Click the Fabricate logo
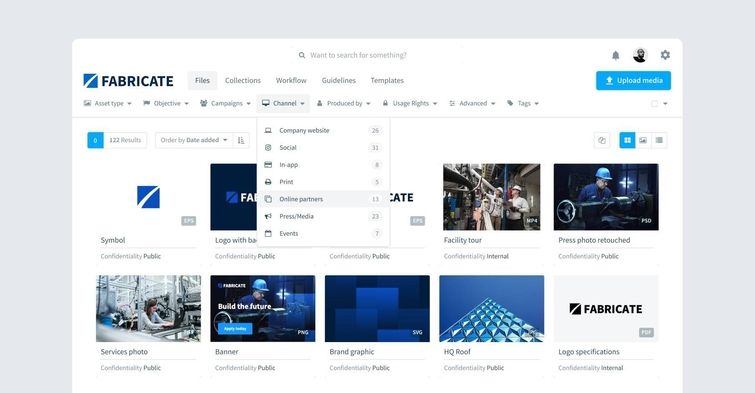Screen dimensions: 755x393 (x=129, y=80)
